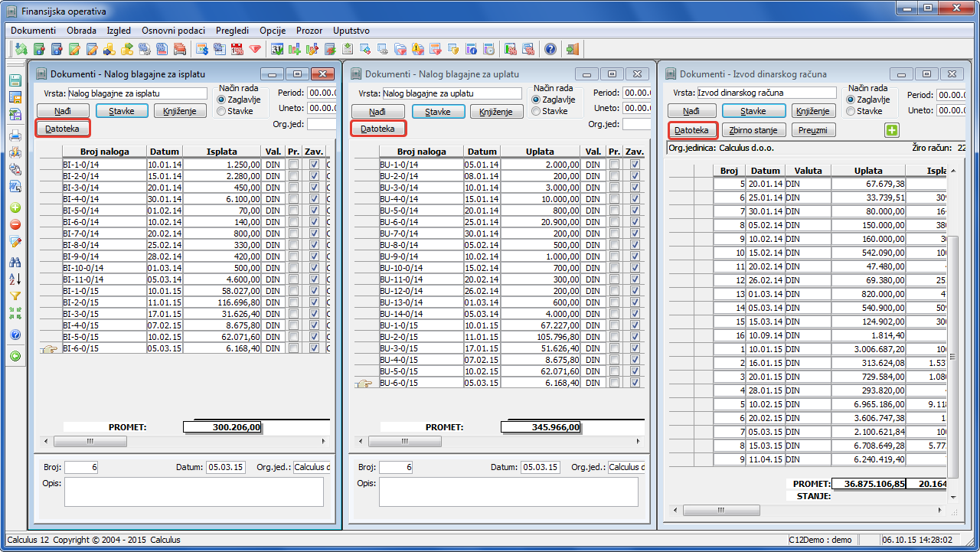Click the A-Z sort icon in sidebar
The width and height of the screenshot is (980, 552).
point(15,279)
